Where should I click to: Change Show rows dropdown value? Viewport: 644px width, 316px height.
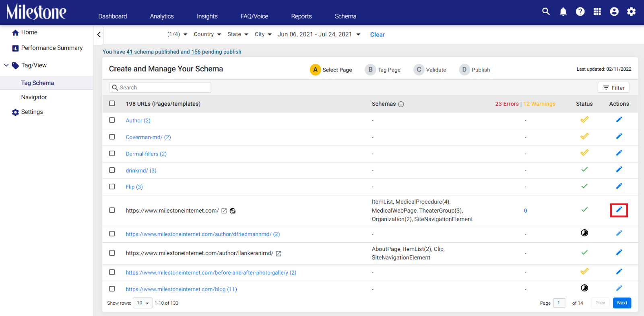click(x=142, y=303)
